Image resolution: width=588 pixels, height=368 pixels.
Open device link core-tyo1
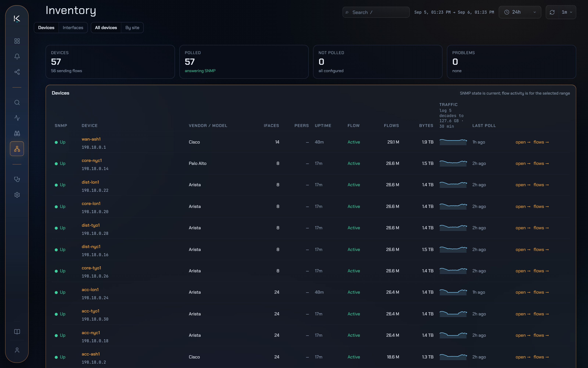point(91,268)
